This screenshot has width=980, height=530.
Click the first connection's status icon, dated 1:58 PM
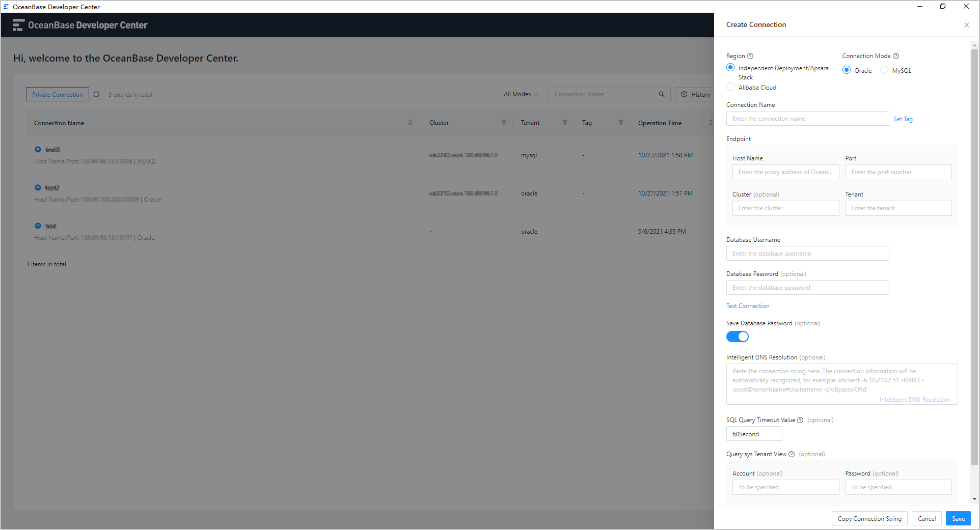[38, 149]
